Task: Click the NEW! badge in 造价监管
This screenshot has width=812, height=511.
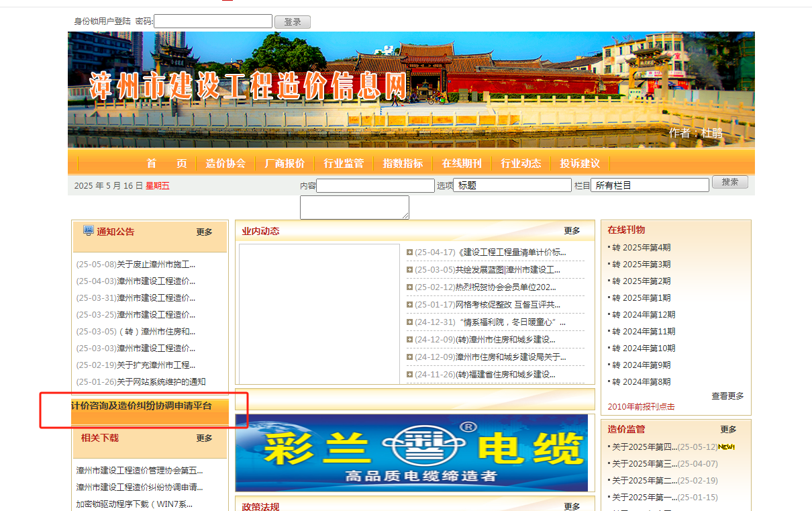Action: coord(727,447)
